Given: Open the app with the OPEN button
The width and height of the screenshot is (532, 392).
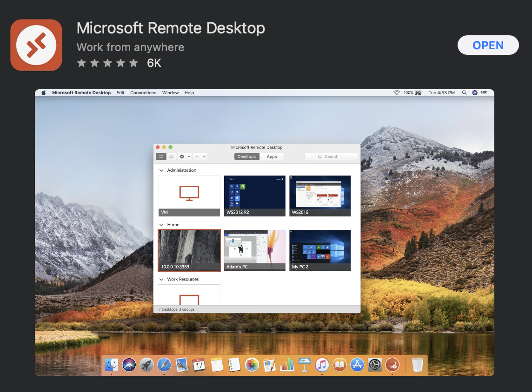Looking at the screenshot, I should point(488,45).
